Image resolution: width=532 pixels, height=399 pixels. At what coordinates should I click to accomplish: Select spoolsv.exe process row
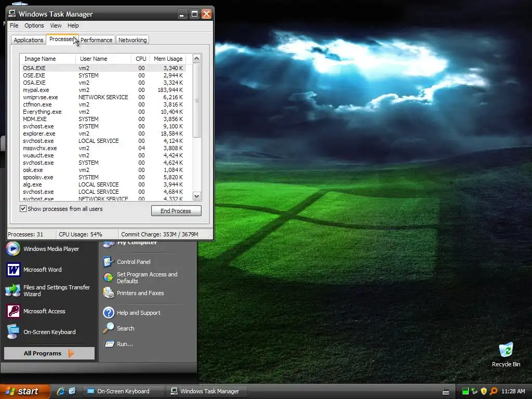tap(103, 177)
